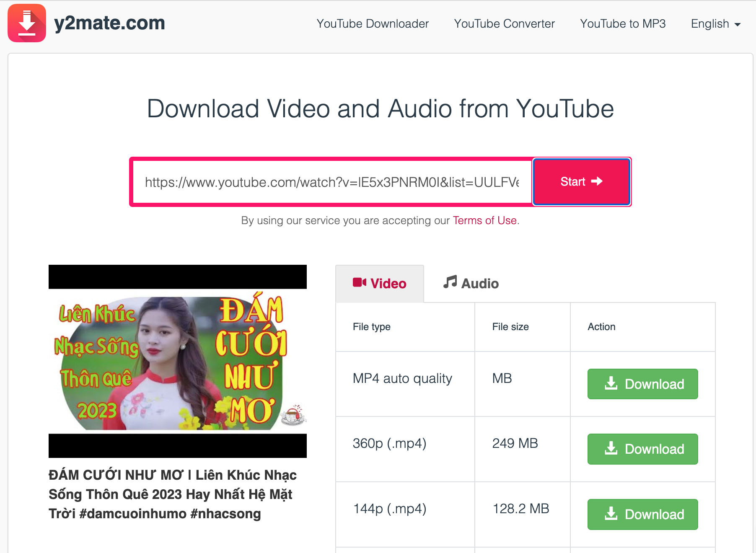Click the video thumbnail image

(178, 361)
